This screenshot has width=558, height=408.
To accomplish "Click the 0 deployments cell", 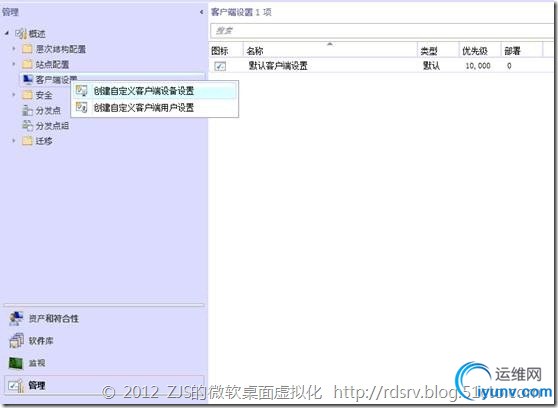I will [509, 66].
